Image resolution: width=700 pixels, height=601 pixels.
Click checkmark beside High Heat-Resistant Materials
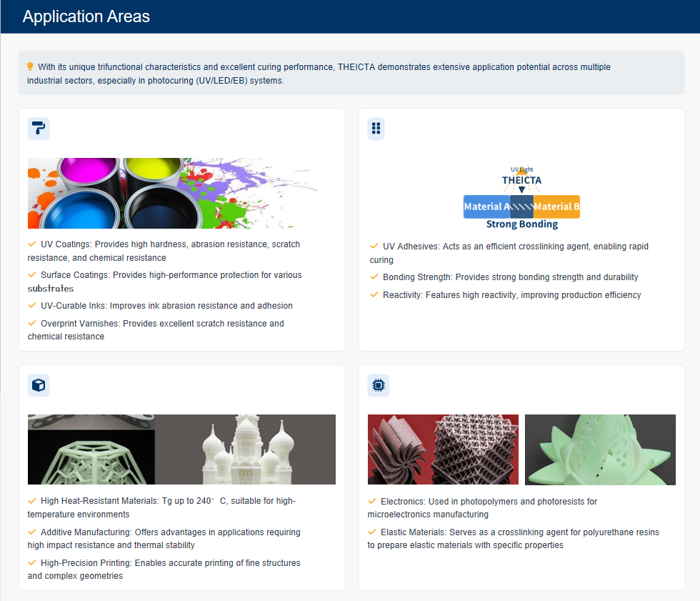click(31, 500)
